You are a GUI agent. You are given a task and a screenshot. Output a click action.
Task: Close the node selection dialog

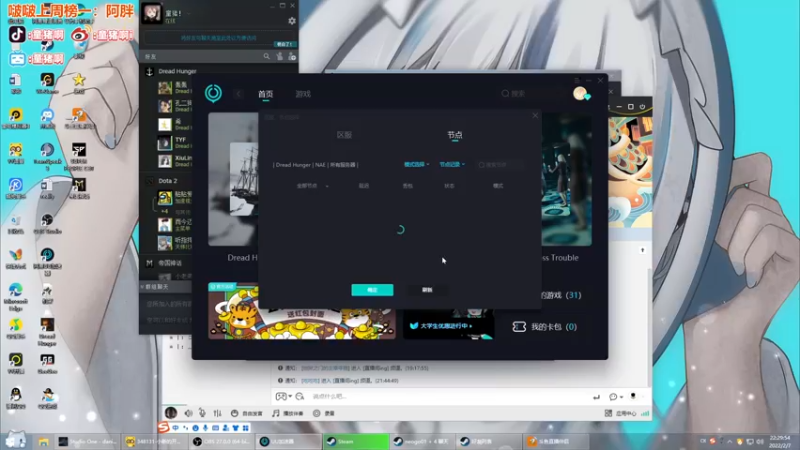tap(535, 116)
